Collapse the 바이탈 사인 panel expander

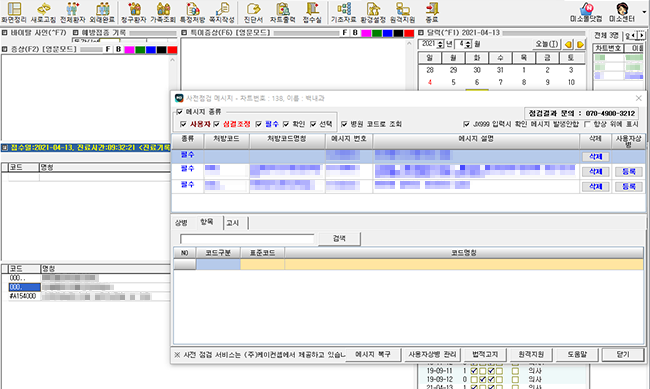5,32
